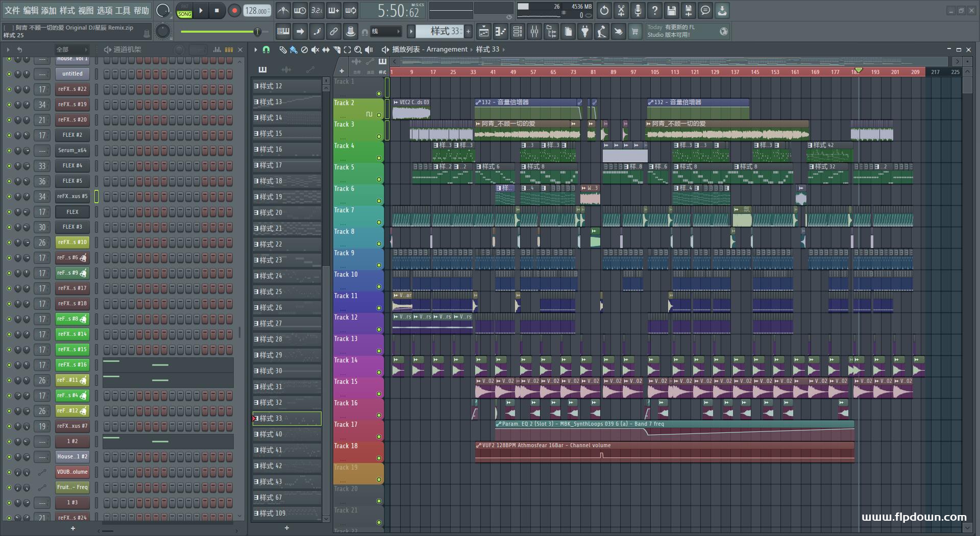This screenshot has height=536, width=980.
Task: Arm the red record button
Action: click(234, 10)
